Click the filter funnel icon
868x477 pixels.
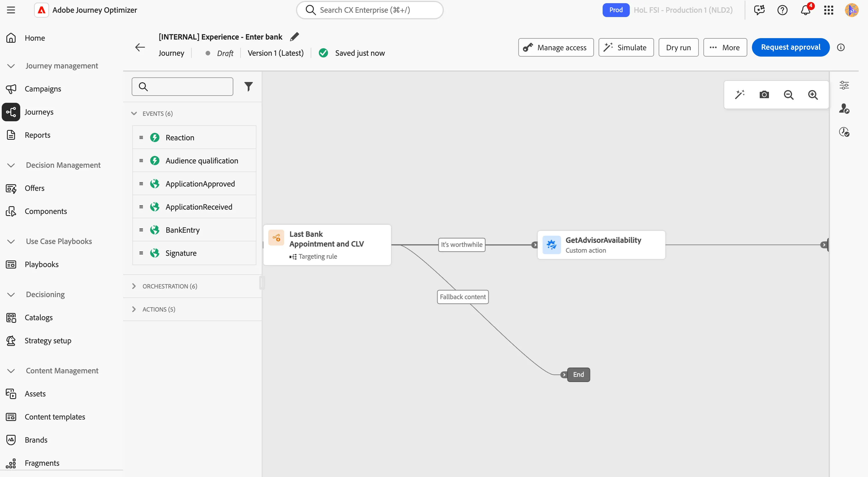248,87
